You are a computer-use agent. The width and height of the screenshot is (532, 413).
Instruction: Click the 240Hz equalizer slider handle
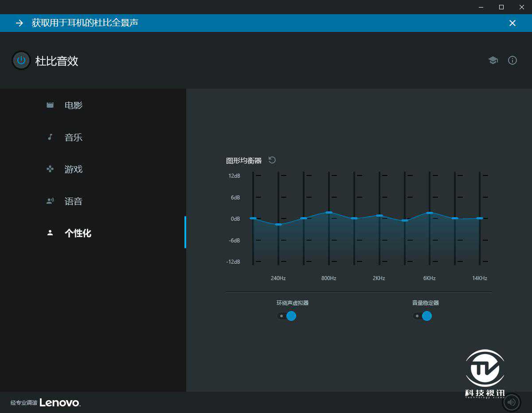[278, 225]
